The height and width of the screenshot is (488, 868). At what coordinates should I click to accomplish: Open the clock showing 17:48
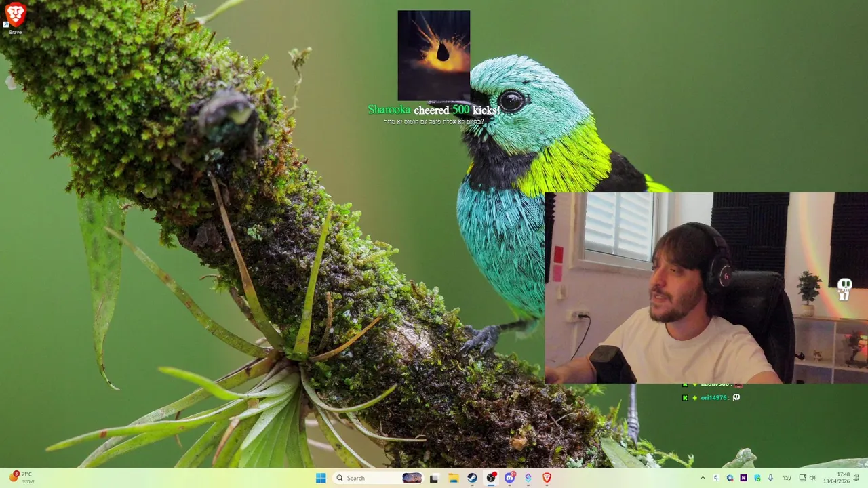click(837, 478)
